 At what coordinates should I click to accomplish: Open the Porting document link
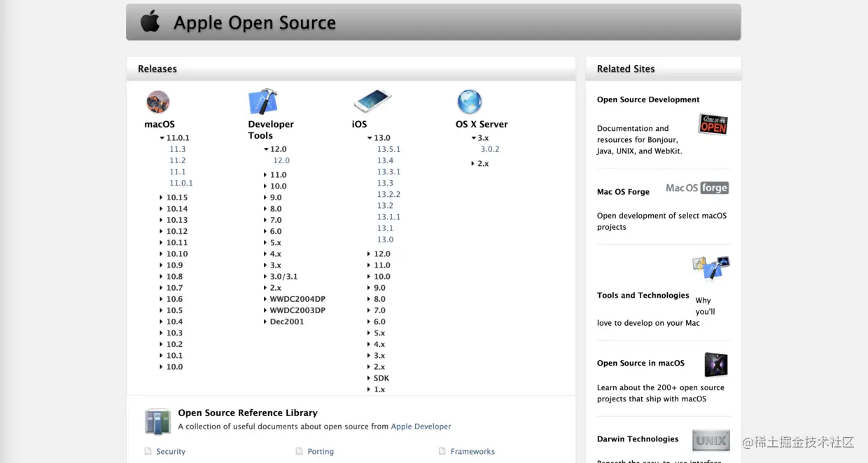[x=321, y=452]
